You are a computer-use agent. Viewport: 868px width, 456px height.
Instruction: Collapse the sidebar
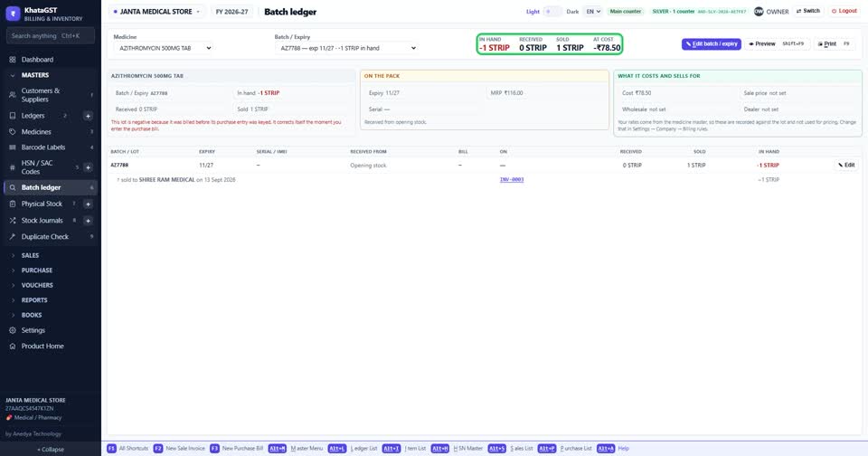point(51,450)
